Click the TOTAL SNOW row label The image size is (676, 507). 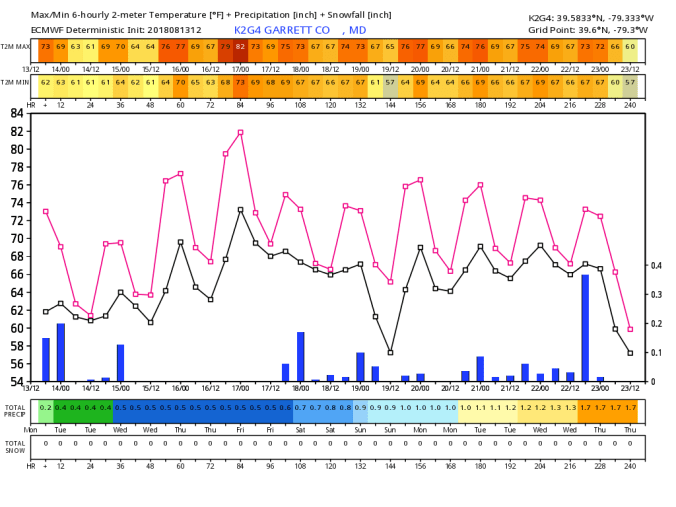(14, 445)
